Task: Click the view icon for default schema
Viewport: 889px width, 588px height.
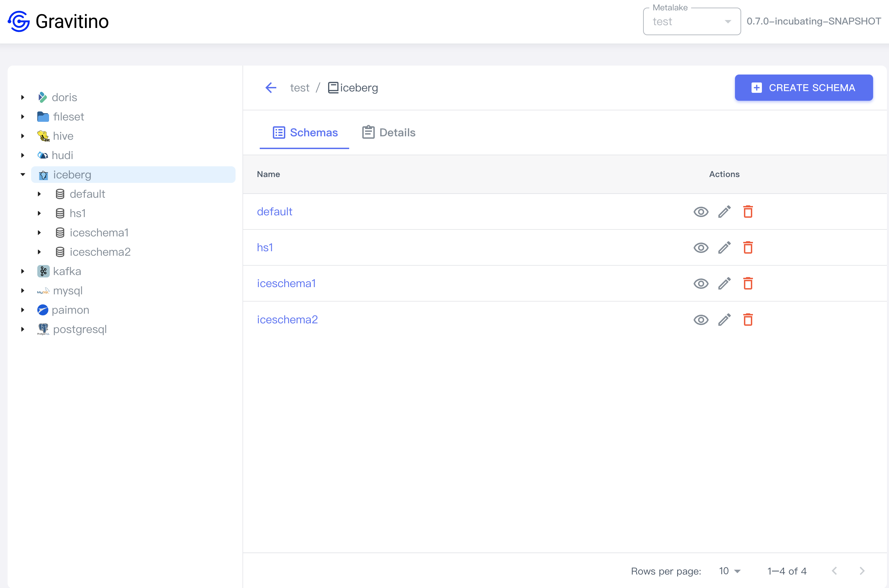Action: click(x=702, y=211)
